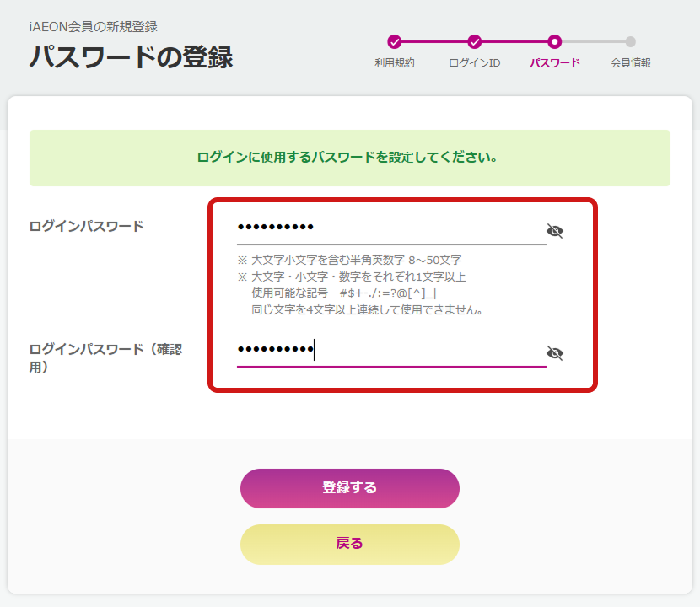Click the green password instruction banner
This screenshot has width=700, height=607.
[x=349, y=158]
